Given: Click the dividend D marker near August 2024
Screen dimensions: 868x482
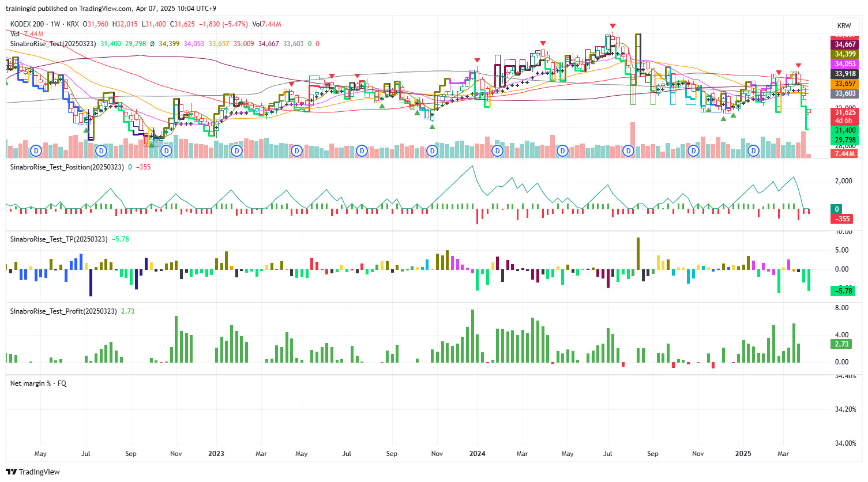Looking at the screenshot, I should (628, 151).
